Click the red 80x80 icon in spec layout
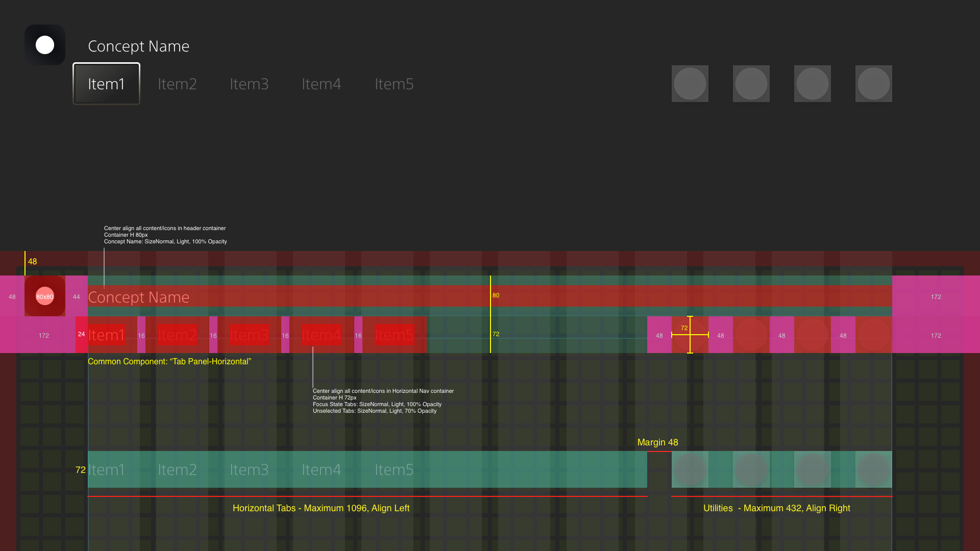The height and width of the screenshot is (551, 980). (x=45, y=296)
